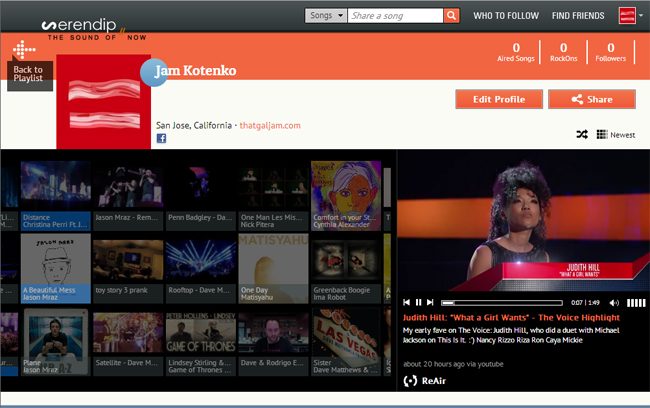Play One Day Matisyahu thumbnail
Viewport: 650px width, 408px height.
point(273,268)
